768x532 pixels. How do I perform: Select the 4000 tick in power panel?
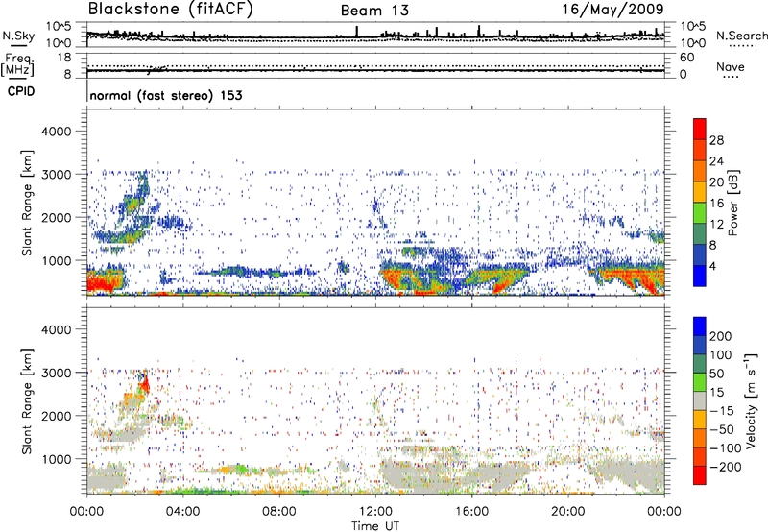tap(56, 132)
